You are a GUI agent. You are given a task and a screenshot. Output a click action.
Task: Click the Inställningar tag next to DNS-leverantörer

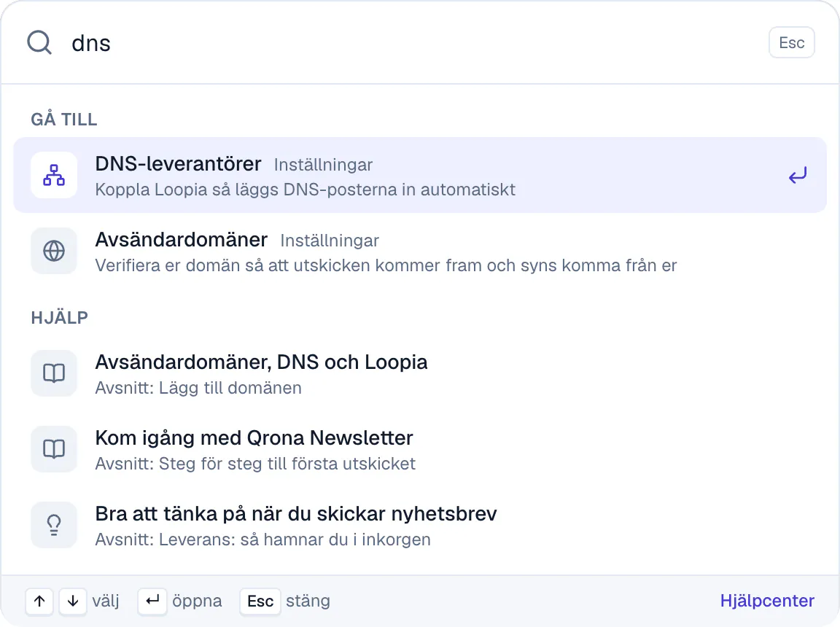click(323, 165)
